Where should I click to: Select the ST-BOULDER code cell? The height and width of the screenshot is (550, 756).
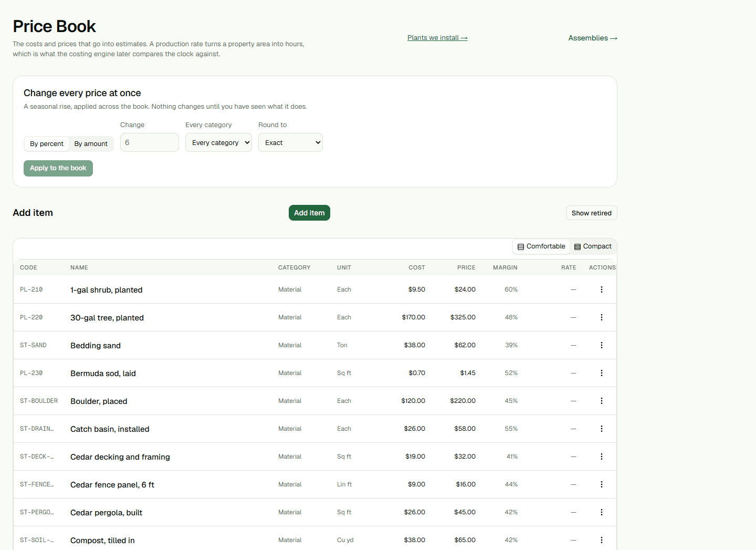tap(39, 401)
